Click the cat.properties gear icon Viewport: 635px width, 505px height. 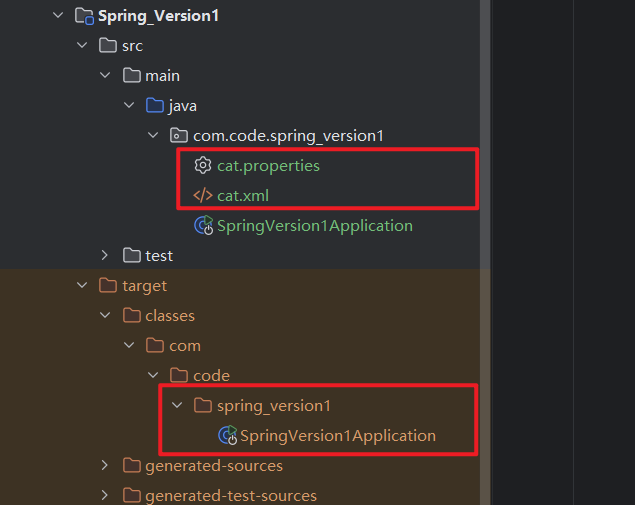203,165
